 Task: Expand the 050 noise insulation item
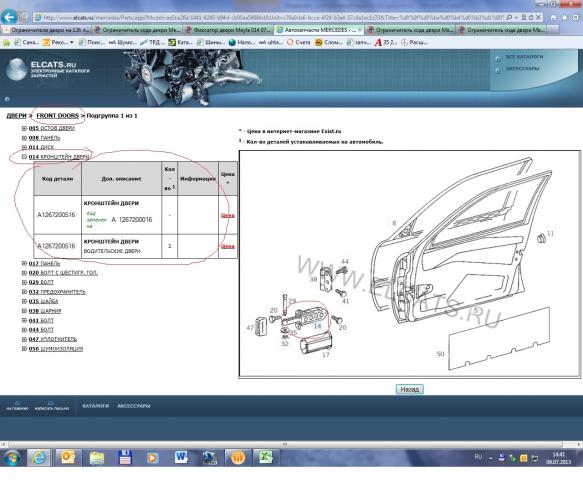click(24, 349)
